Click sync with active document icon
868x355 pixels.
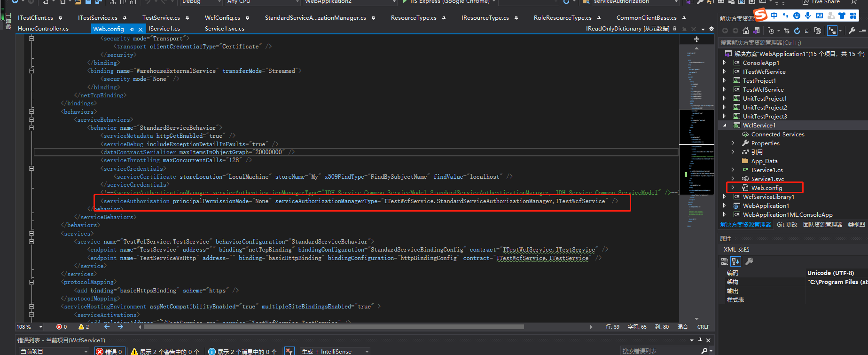point(786,31)
